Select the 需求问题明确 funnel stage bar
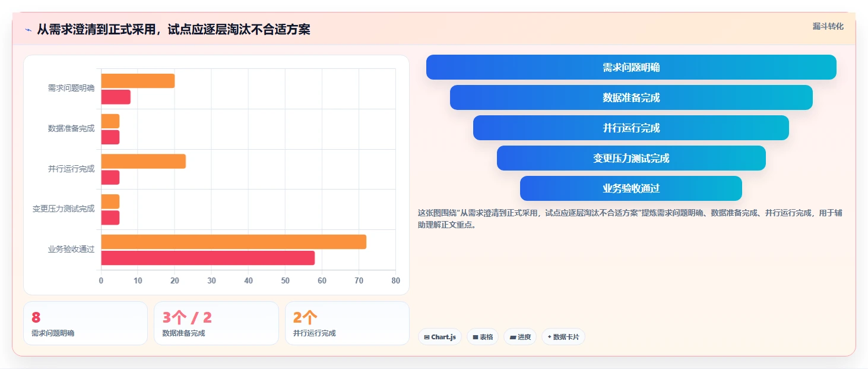 tap(631, 67)
